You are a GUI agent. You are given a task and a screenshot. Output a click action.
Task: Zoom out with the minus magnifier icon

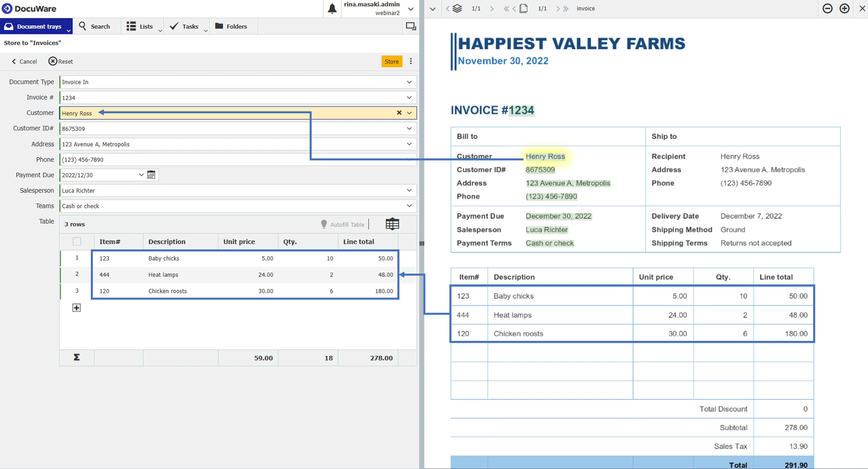click(827, 8)
